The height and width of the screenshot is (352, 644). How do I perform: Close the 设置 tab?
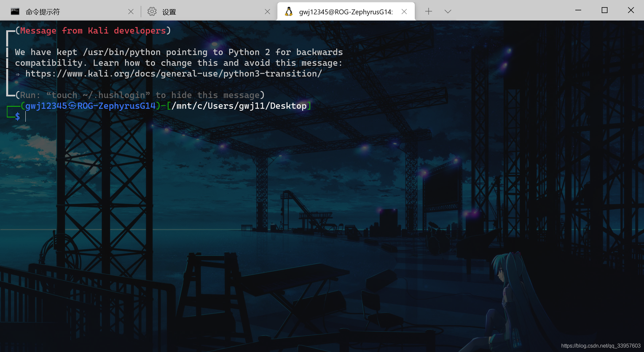point(267,12)
